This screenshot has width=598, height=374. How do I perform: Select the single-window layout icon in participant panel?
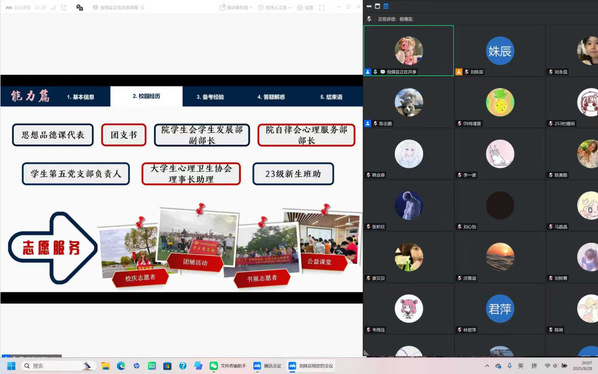point(377,6)
